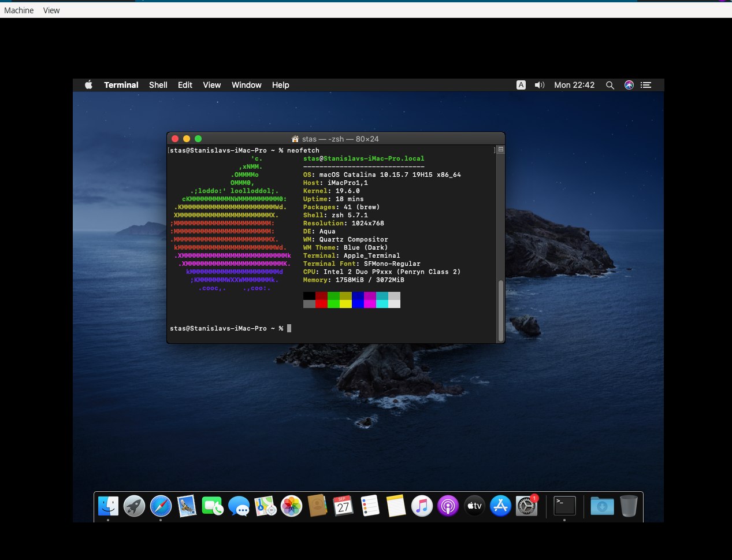
Task: Open Safari compass icon in dock
Action: coord(161,506)
